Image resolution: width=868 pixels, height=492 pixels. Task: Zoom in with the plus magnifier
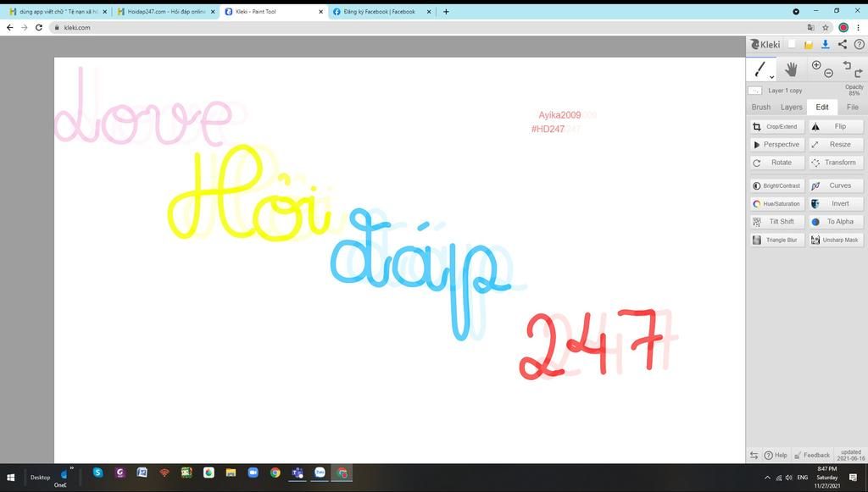816,65
